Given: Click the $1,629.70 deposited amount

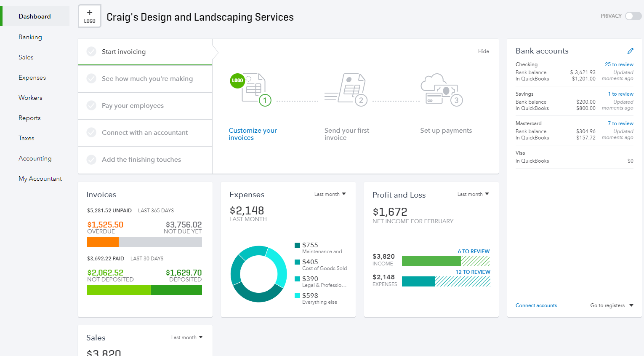Looking at the screenshot, I should (184, 273).
